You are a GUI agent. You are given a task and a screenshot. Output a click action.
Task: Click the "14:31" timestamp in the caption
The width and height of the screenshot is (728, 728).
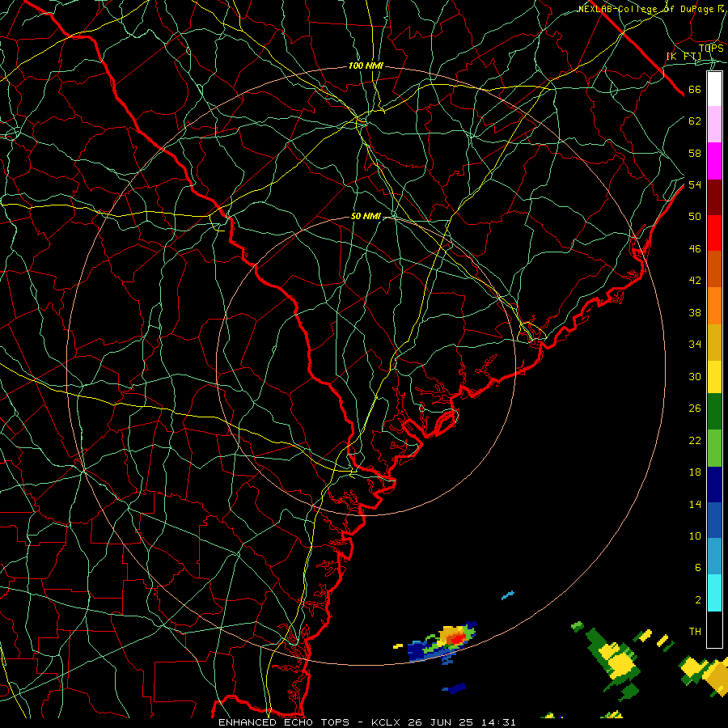click(x=498, y=722)
